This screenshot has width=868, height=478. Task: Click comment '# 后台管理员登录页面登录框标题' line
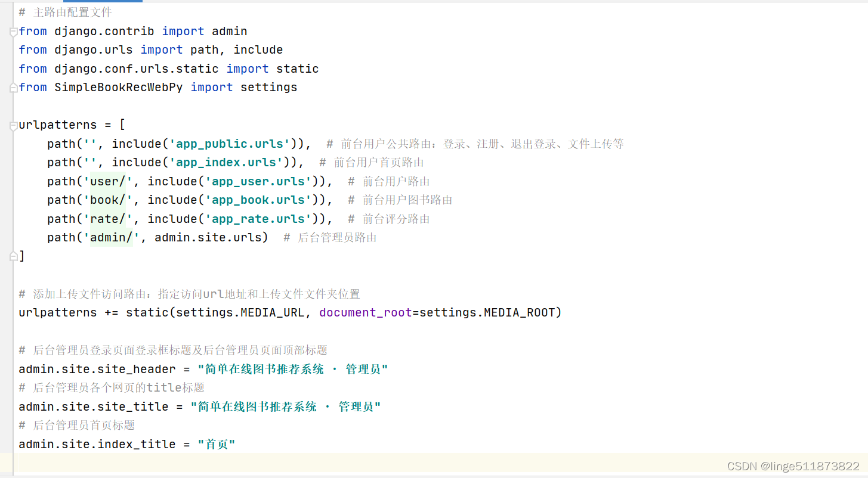coord(173,350)
